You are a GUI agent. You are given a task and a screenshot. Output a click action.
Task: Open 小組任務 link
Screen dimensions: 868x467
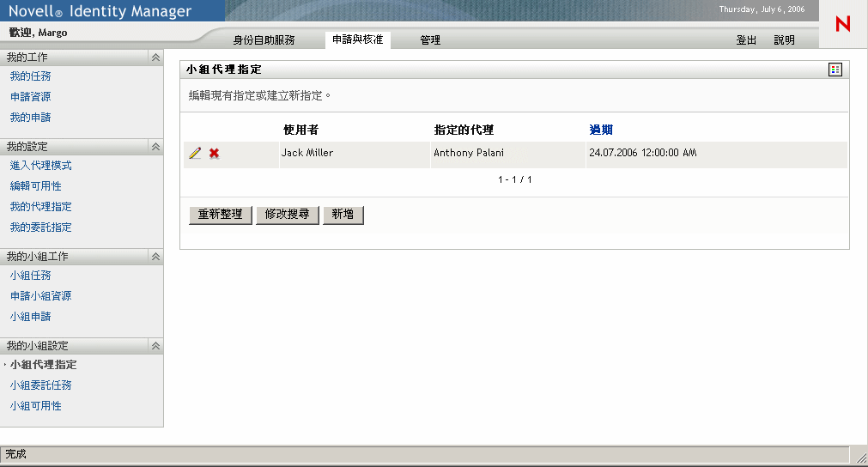[30, 276]
